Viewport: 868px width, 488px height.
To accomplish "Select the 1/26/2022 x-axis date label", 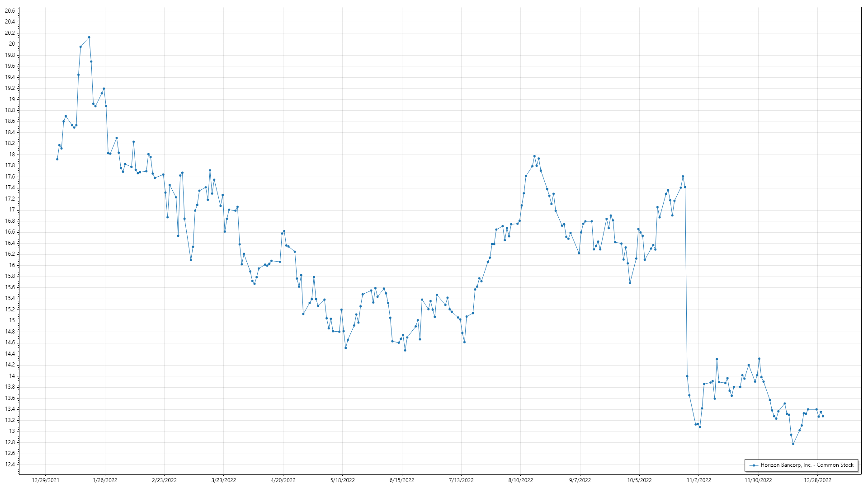I will point(105,480).
